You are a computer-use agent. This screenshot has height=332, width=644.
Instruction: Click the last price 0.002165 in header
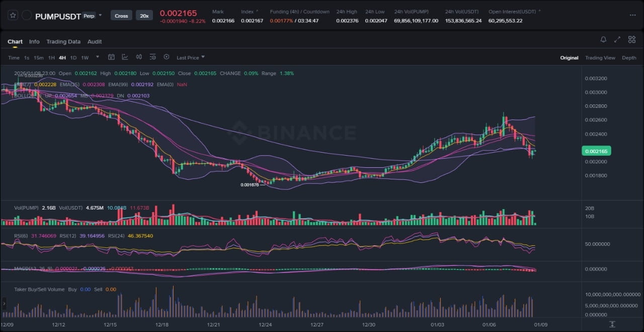tap(178, 13)
